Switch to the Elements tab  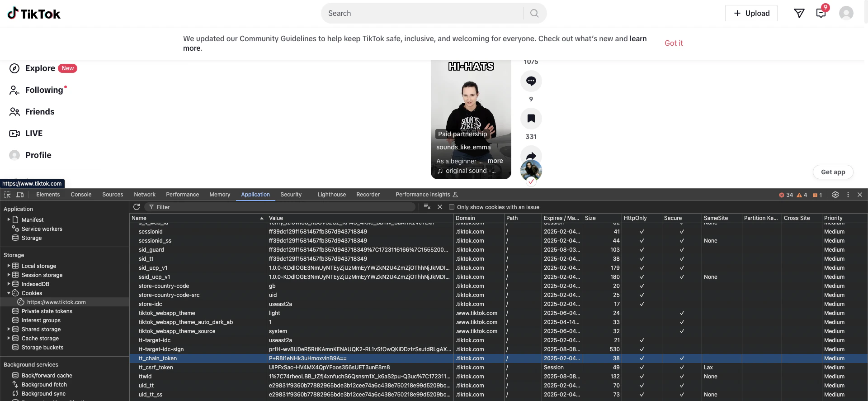click(48, 195)
